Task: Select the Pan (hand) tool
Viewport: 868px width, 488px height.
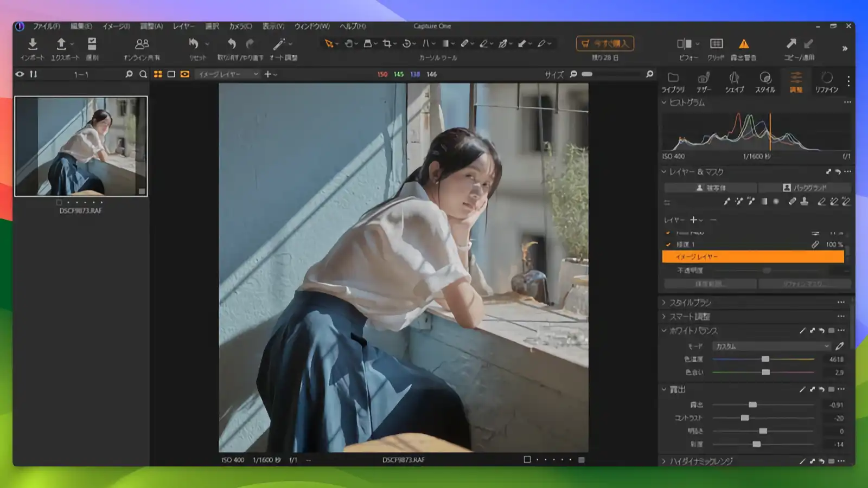Action: pyautogui.click(x=348, y=43)
